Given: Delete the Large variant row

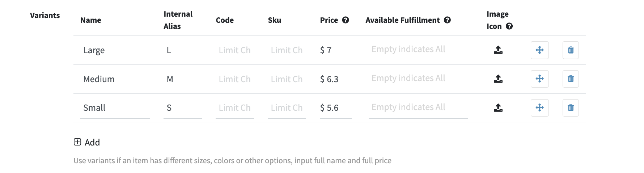Looking at the screenshot, I should (571, 50).
